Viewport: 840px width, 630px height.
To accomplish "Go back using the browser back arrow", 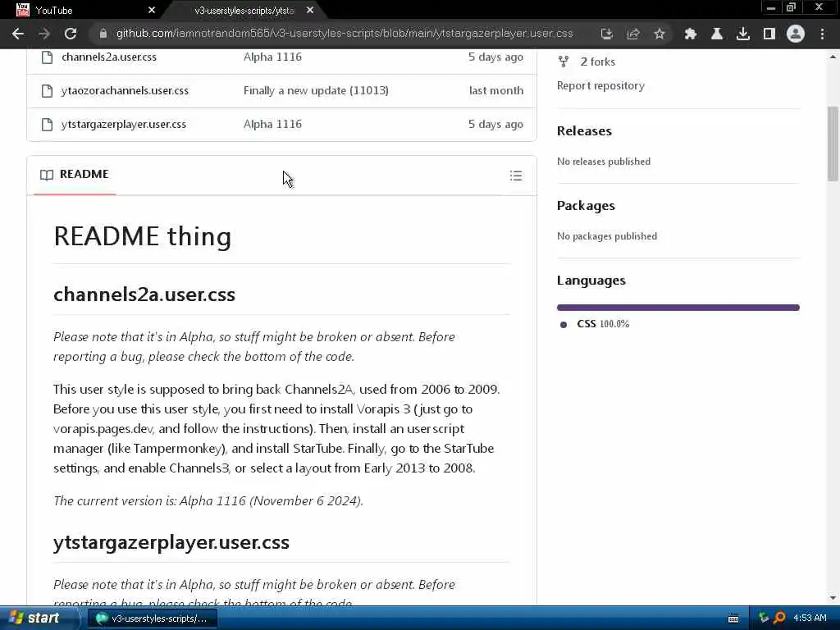I will pyautogui.click(x=18, y=34).
